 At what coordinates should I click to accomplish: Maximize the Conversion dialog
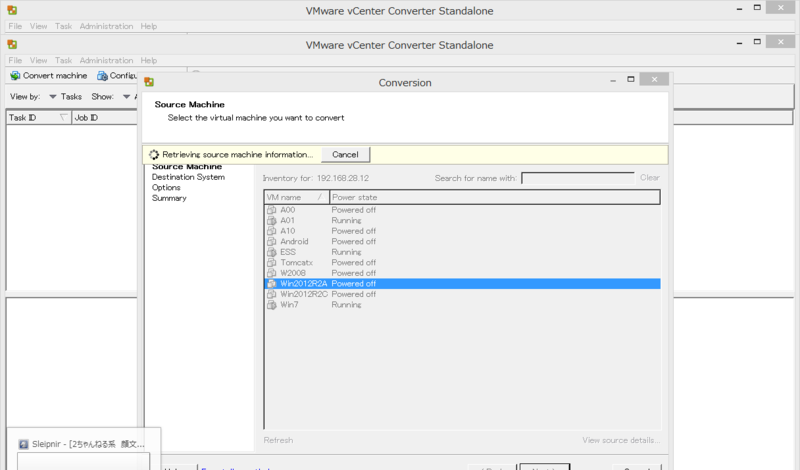click(631, 79)
